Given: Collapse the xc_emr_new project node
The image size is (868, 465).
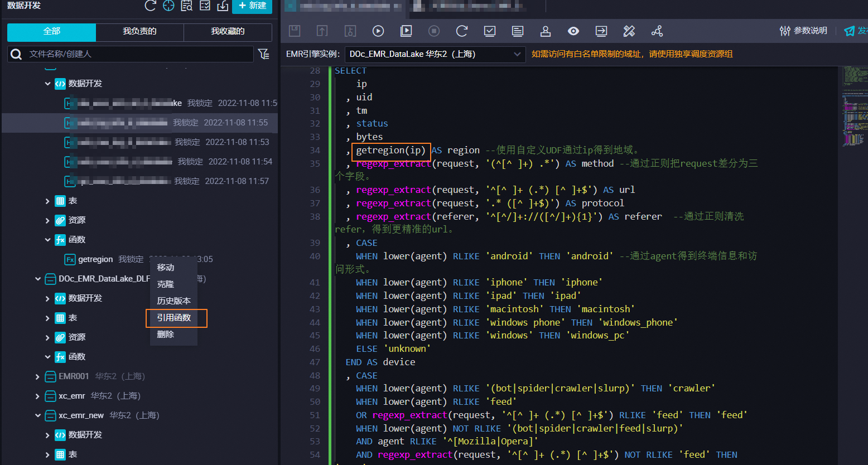Looking at the screenshot, I should (x=38, y=415).
